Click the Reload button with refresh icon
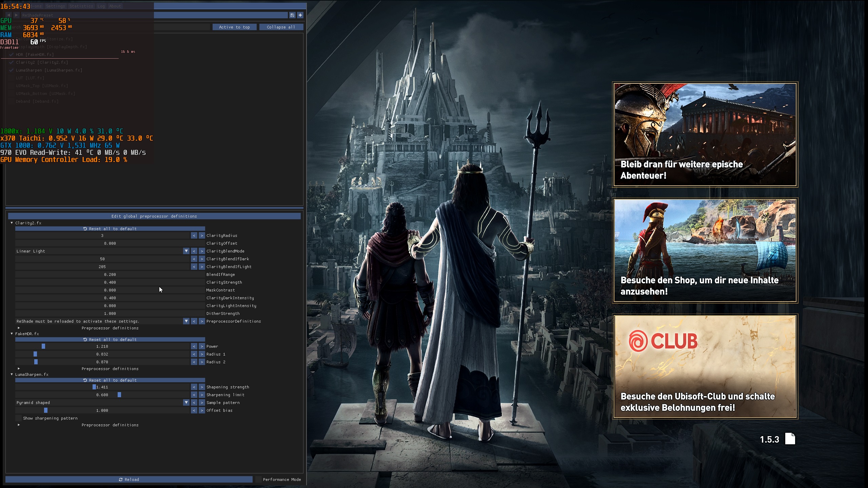This screenshot has height=488, width=868. pyautogui.click(x=129, y=480)
